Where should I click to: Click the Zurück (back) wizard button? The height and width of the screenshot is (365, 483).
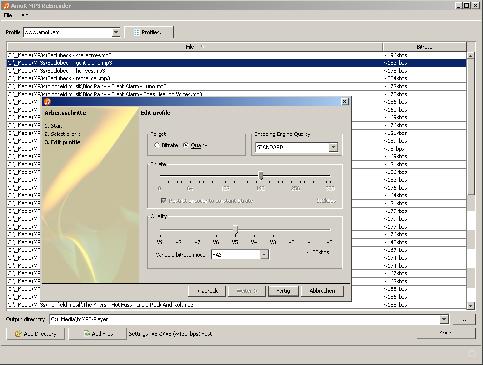207,291
